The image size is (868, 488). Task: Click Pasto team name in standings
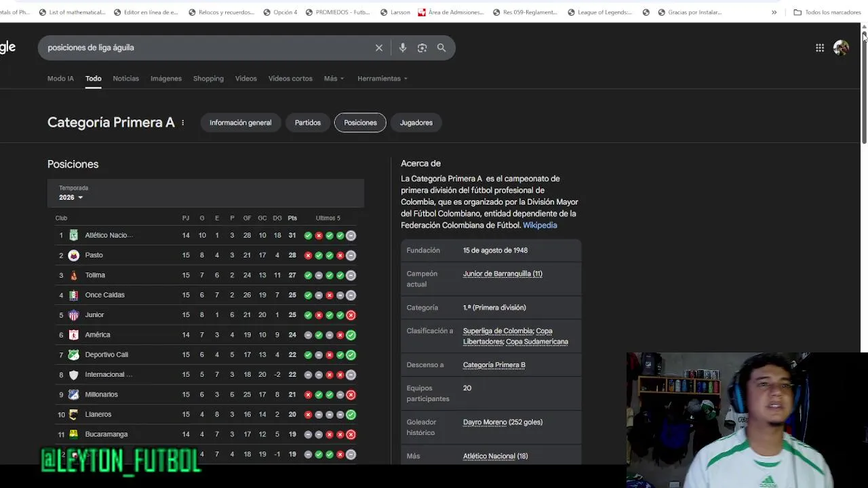click(x=94, y=255)
